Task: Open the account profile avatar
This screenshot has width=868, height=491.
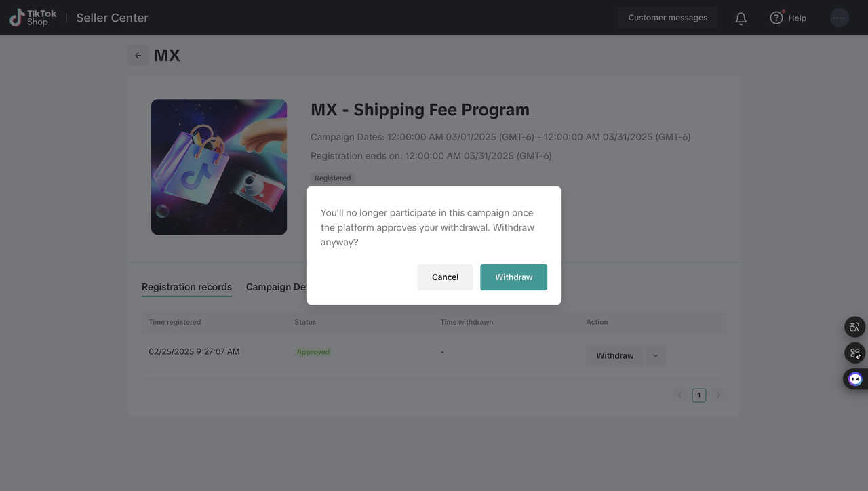Action: [840, 18]
